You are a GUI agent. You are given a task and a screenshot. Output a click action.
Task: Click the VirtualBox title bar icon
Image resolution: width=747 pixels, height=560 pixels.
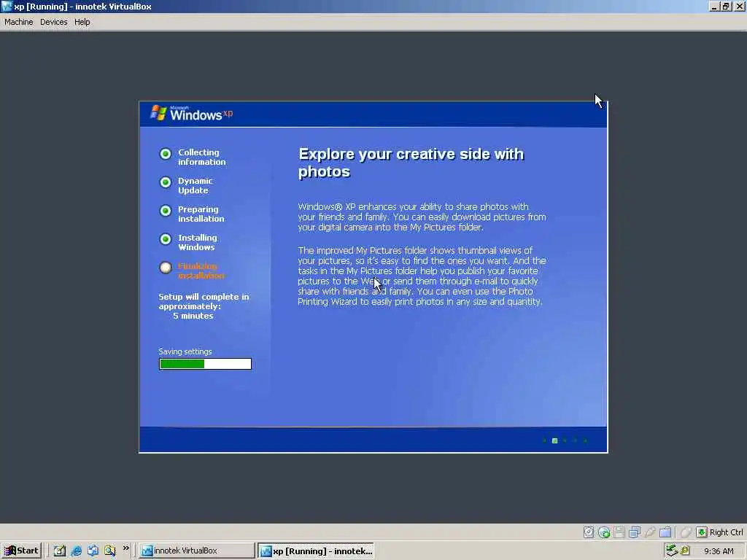(7, 6)
